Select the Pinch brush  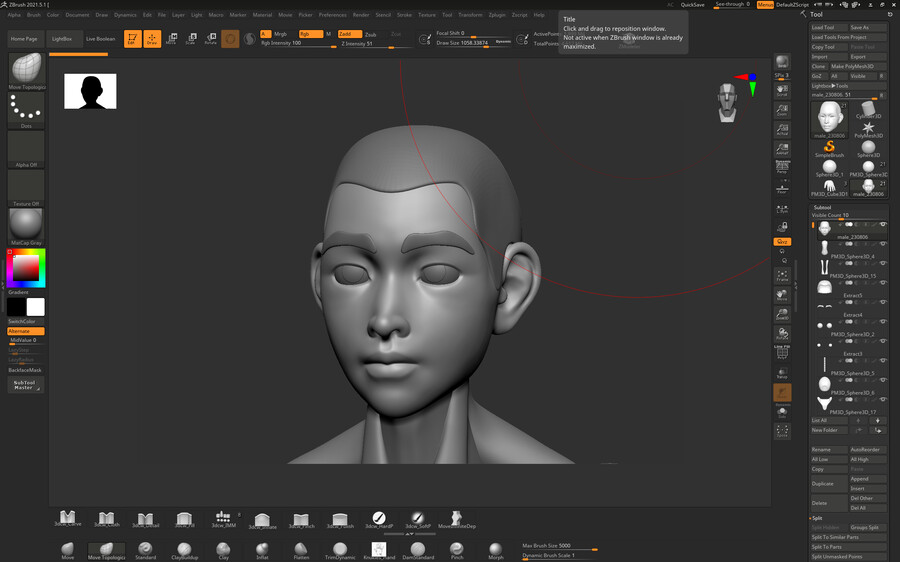[x=457, y=551]
